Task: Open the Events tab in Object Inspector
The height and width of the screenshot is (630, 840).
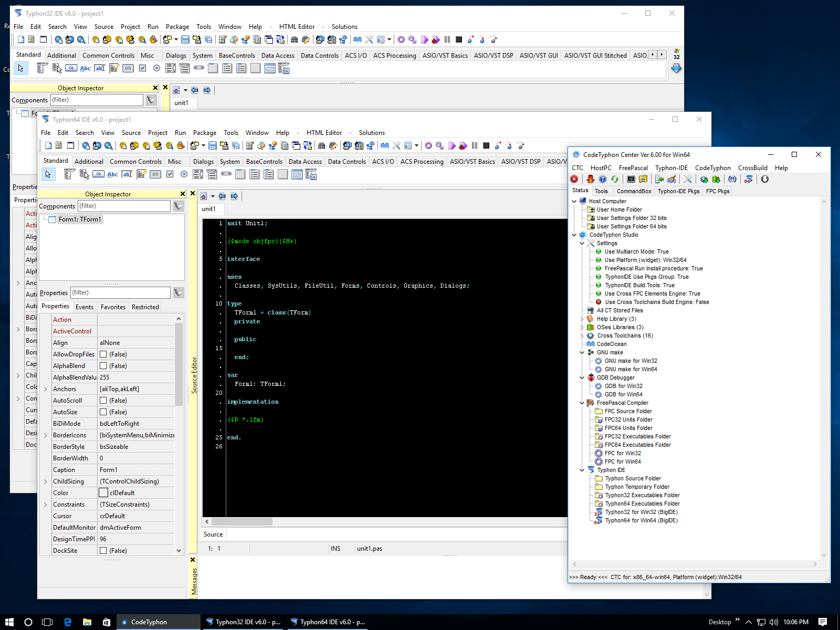Action: click(x=85, y=307)
